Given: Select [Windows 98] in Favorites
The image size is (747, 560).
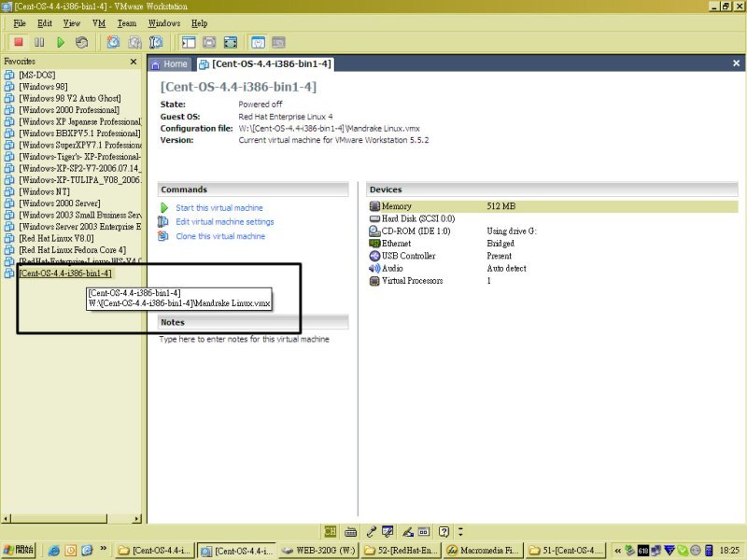Looking at the screenshot, I should 43,87.
